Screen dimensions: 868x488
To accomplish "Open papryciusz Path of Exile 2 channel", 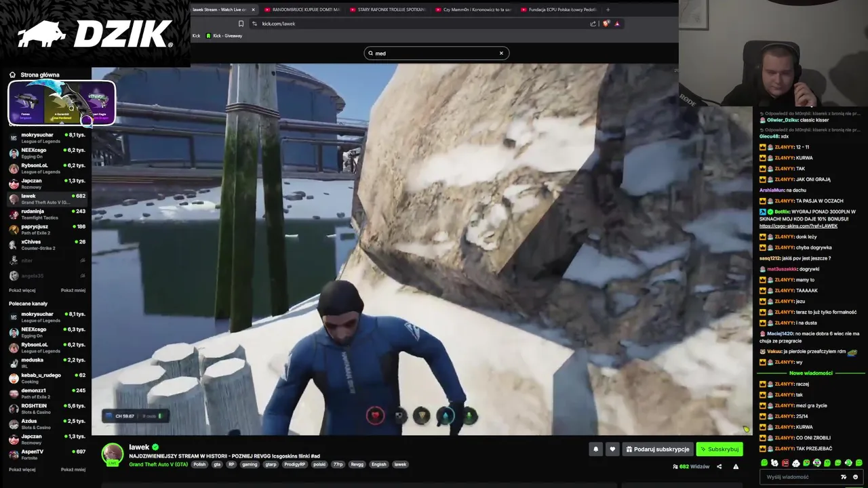I will pyautogui.click(x=47, y=229).
